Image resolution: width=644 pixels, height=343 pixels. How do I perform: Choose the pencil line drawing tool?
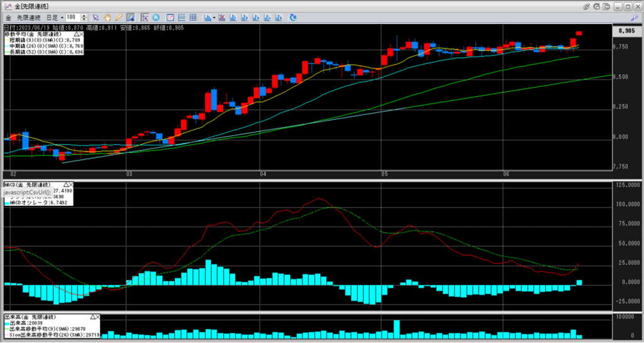119,17
